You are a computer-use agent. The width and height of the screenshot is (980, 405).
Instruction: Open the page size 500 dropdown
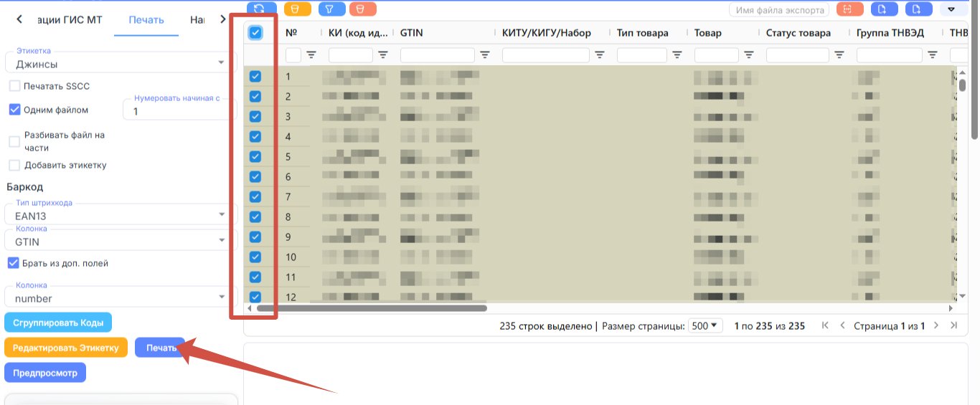pyautogui.click(x=705, y=325)
